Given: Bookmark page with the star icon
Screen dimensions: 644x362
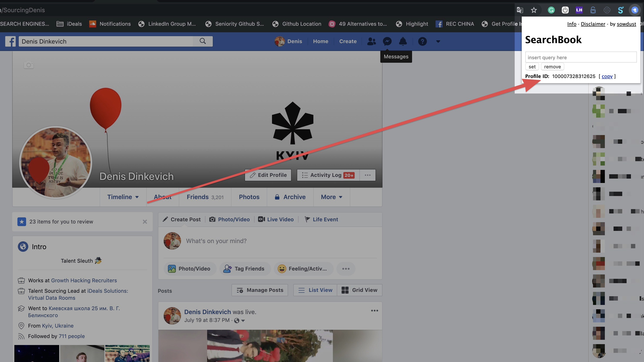Looking at the screenshot, I should [534, 10].
